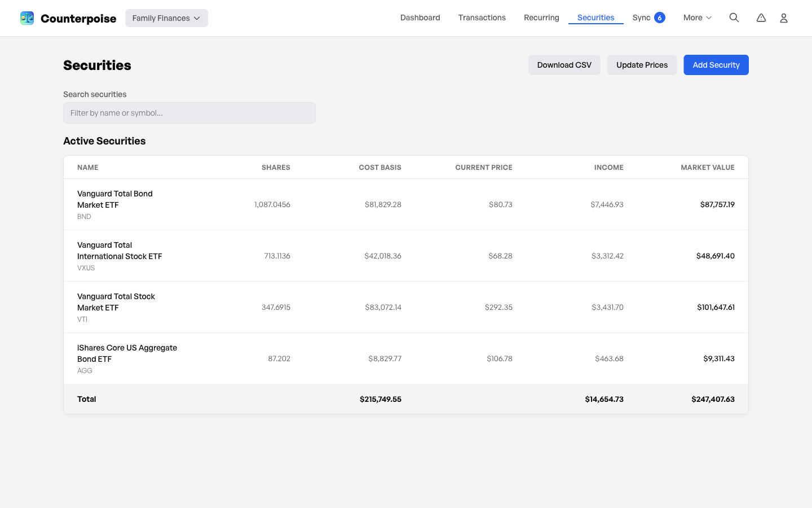Click the Search securities field label

95,94
